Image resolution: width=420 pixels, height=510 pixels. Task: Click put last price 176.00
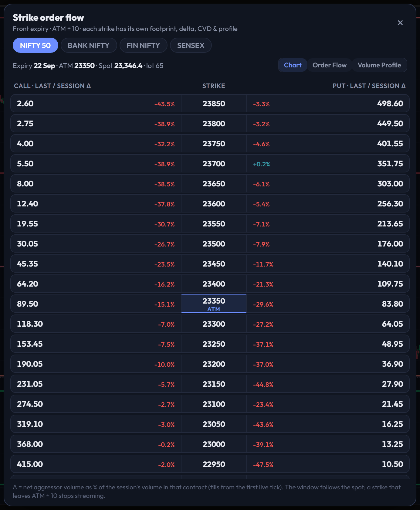[x=390, y=244]
